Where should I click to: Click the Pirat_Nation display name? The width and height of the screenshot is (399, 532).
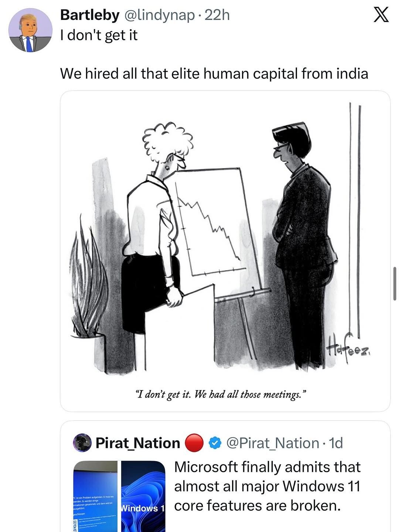point(138,443)
